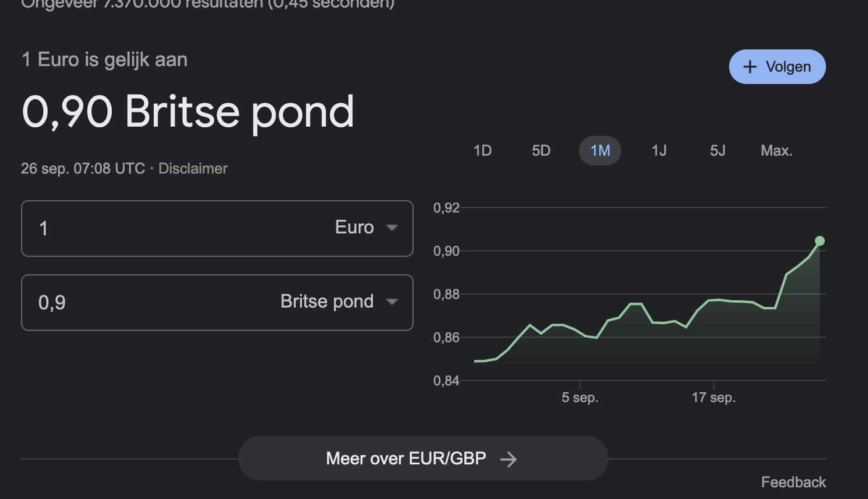Select the Max. chart range
868x499 pixels.
777,151
